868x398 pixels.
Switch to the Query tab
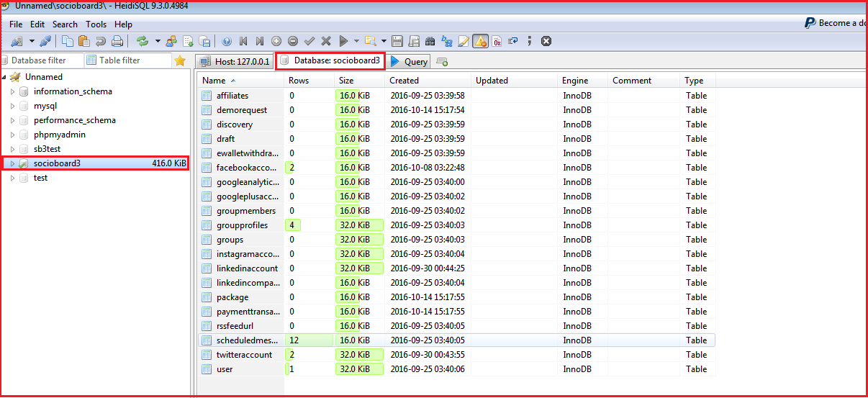(x=410, y=61)
